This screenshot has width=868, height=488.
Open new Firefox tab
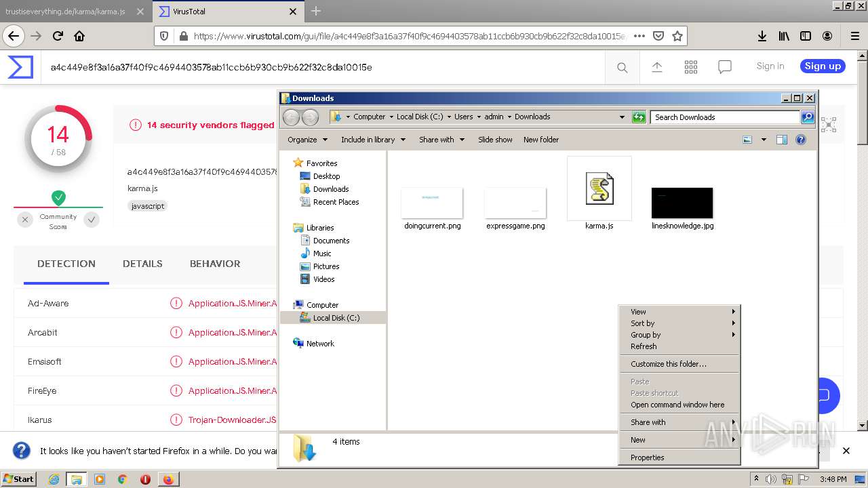pyautogui.click(x=316, y=12)
